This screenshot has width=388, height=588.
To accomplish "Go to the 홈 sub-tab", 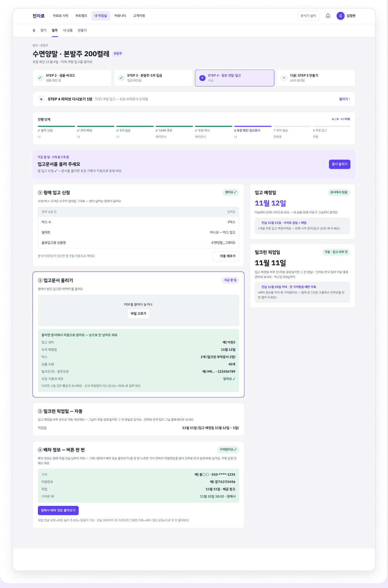I will coord(34,31).
